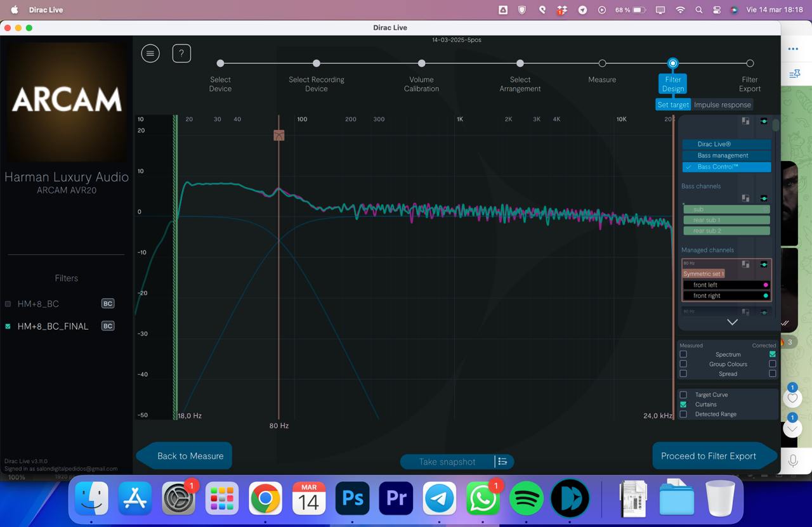Open Premiere Pro from the Dock

pos(396,498)
